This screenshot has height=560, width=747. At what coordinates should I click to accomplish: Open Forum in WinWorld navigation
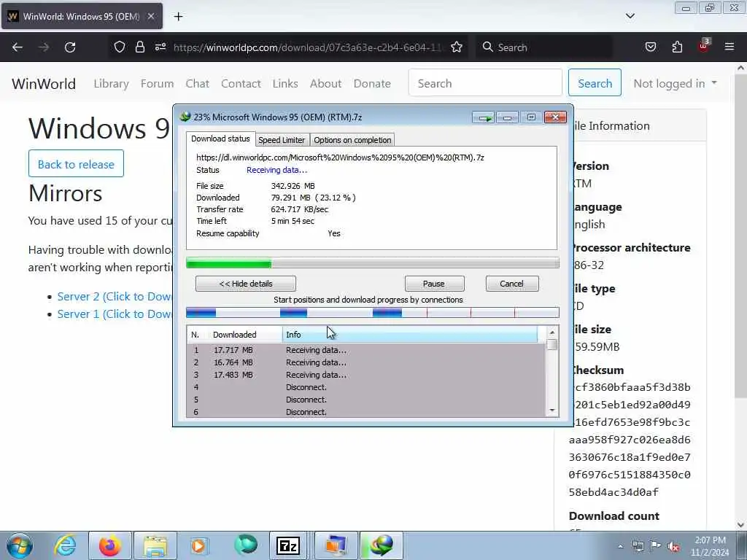(158, 83)
